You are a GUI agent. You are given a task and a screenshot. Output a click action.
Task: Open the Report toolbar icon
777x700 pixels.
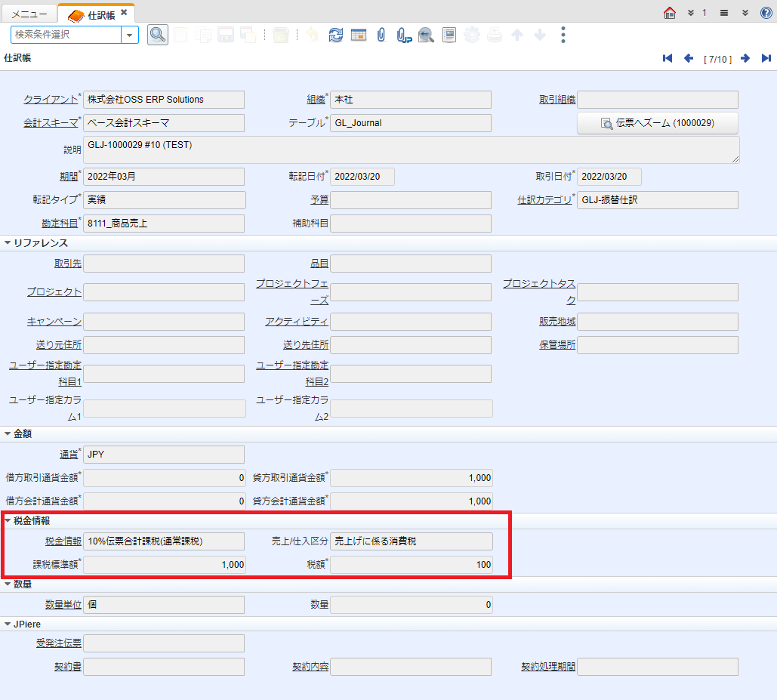coord(449,35)
